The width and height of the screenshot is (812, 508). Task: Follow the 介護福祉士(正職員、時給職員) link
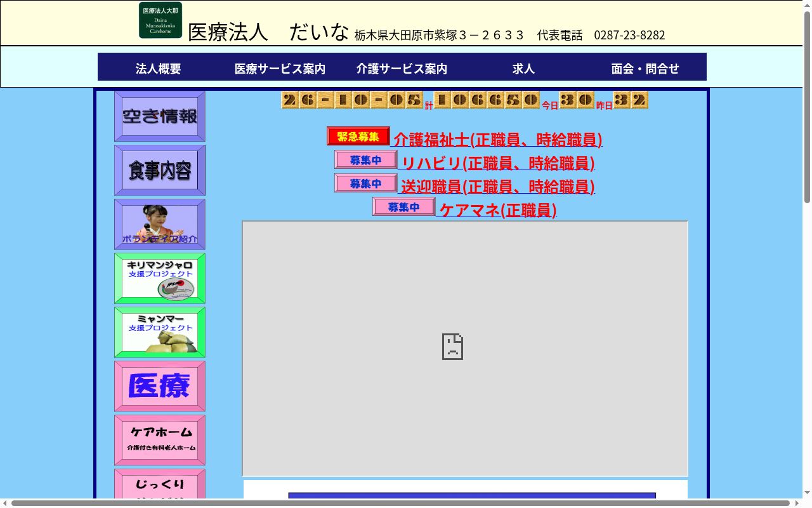point(498,139)
